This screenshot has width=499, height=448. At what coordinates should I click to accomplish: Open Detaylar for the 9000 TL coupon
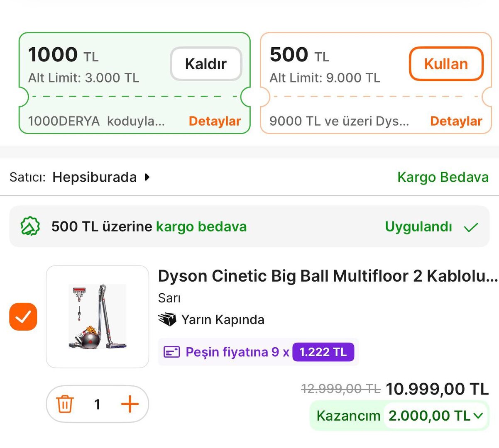(456, 121)
